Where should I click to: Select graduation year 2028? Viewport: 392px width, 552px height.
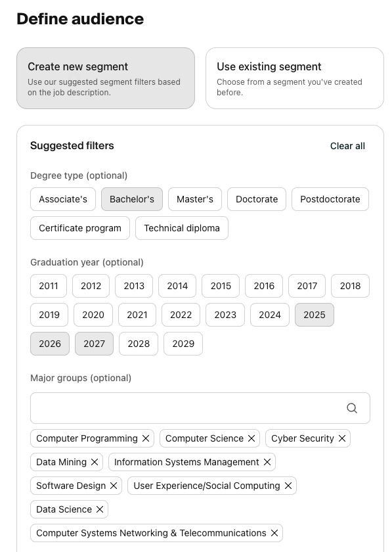[139, 344]
